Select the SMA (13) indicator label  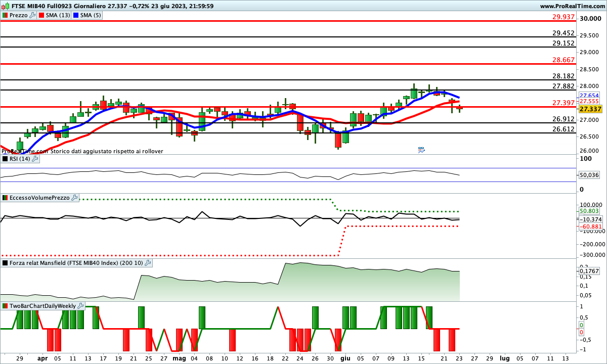(x=58, y=15)
